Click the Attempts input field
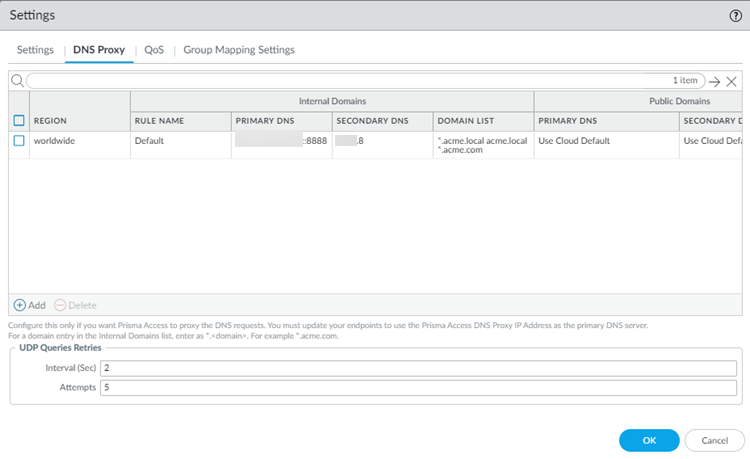Viewport: 750px width, 459px height. (417, 388)
